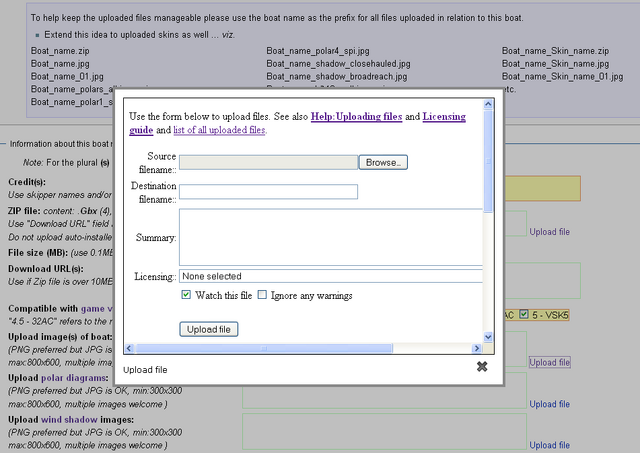The image size is (640, 453).
Task: Click the wind shadow images upload text box
Action: (384, 431)
